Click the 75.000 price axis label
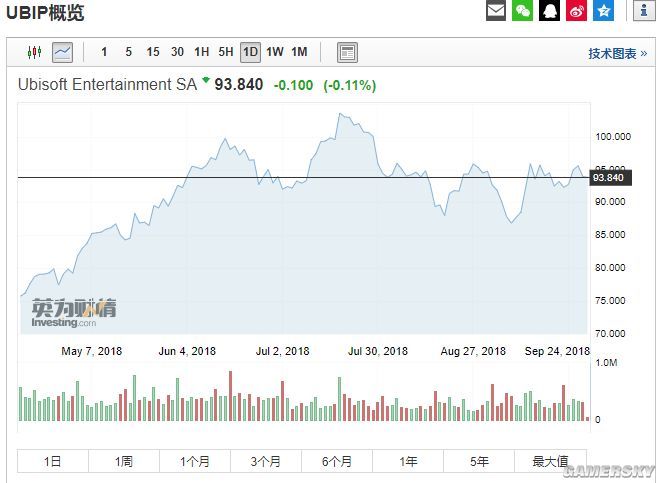The image size is (661, 483). 610,301
